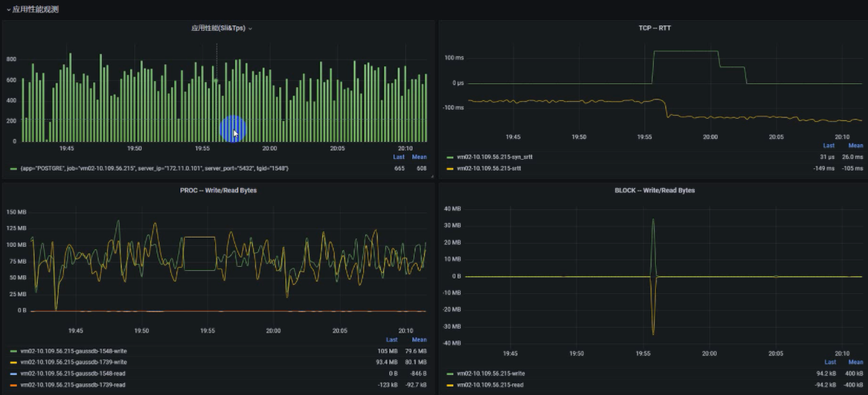The width and height of the screenshot is (868, 395).
Task: Click the BLOCK panel write series color indicator
Action: coord(449,373)
